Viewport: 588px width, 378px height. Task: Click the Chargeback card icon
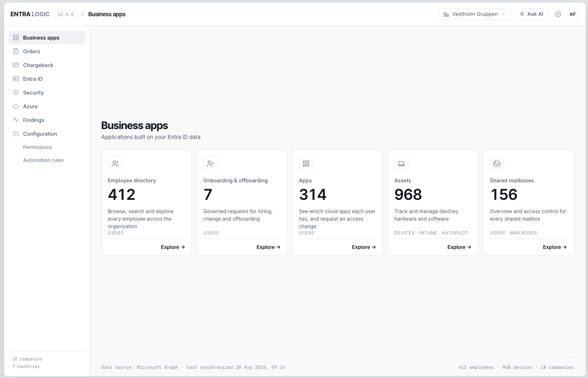coord(16,65)
